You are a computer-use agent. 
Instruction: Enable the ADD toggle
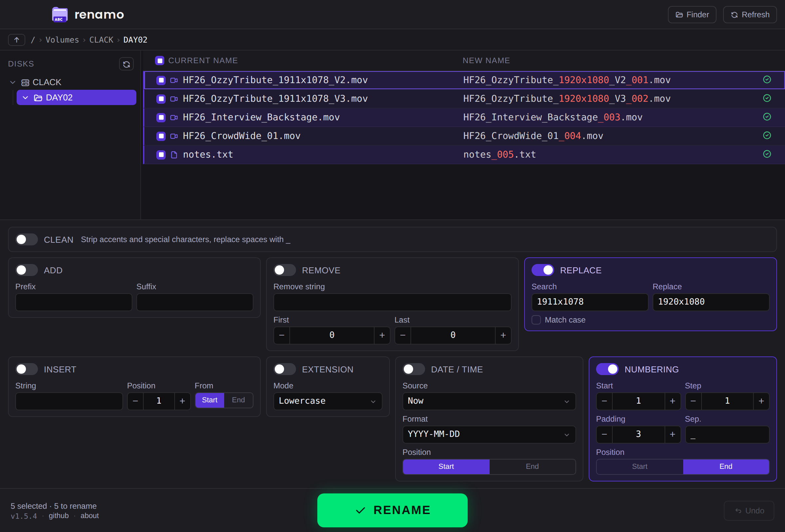tap(27, 270)
